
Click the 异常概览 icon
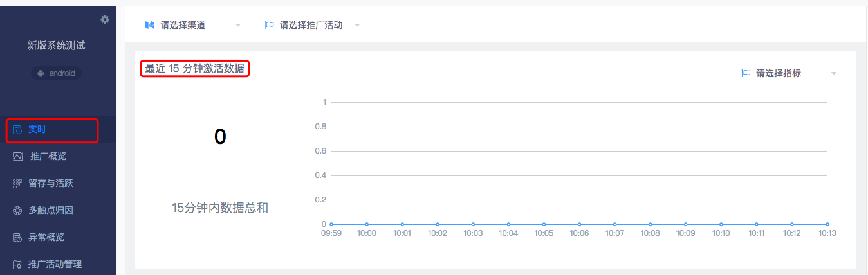pyautogui.click(x=17, y=238)
